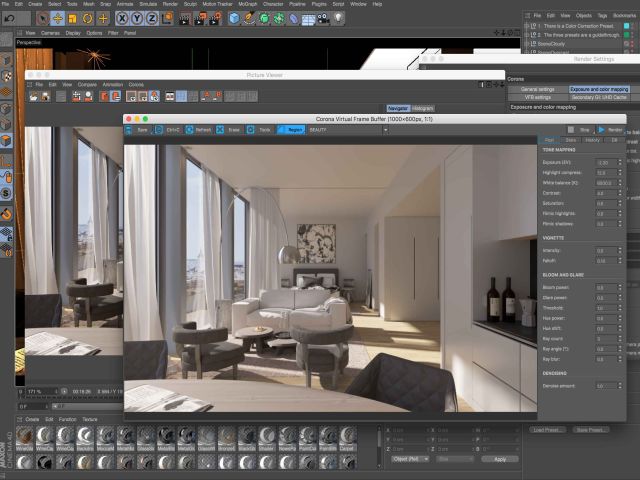Select VFB settings tab in Render Settings
This screenshot has width=640, height=480.
(538, 98)
